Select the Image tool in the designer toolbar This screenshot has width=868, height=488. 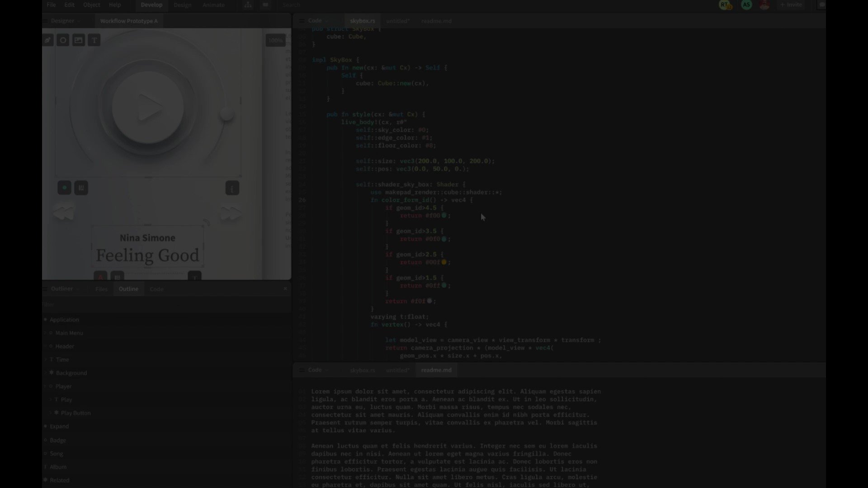[x=78, y=40]
